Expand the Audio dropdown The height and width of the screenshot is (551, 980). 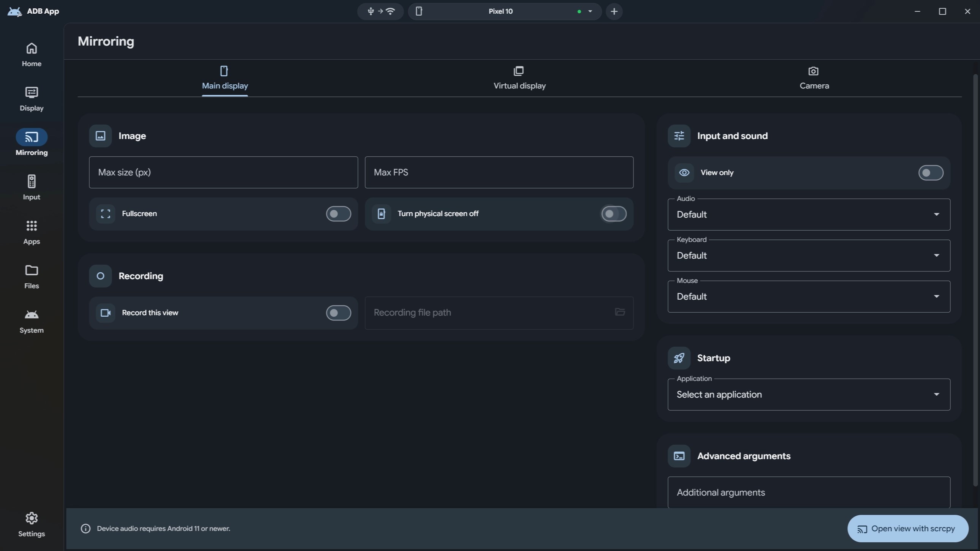point(809,215)
